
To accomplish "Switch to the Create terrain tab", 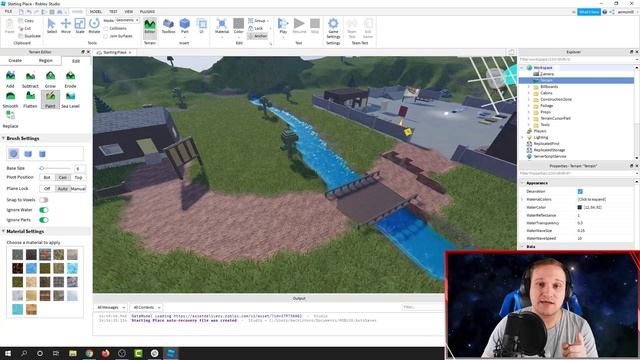I will click(x=15, y=60).
